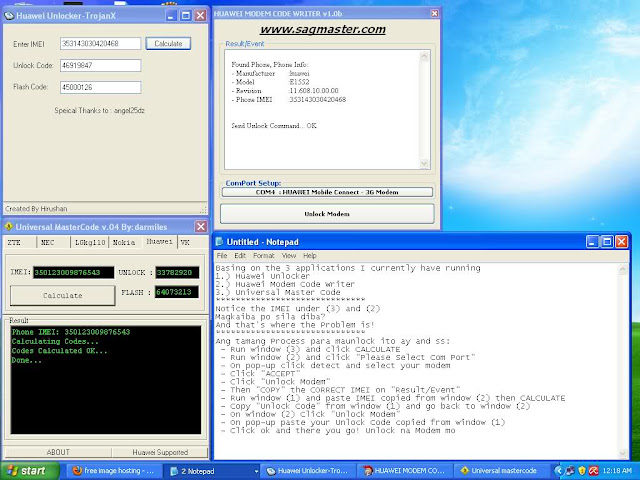Viewport: 640px width, 480px height.
Task: Open the View menu in Notepad
Action: coord(289,256)
